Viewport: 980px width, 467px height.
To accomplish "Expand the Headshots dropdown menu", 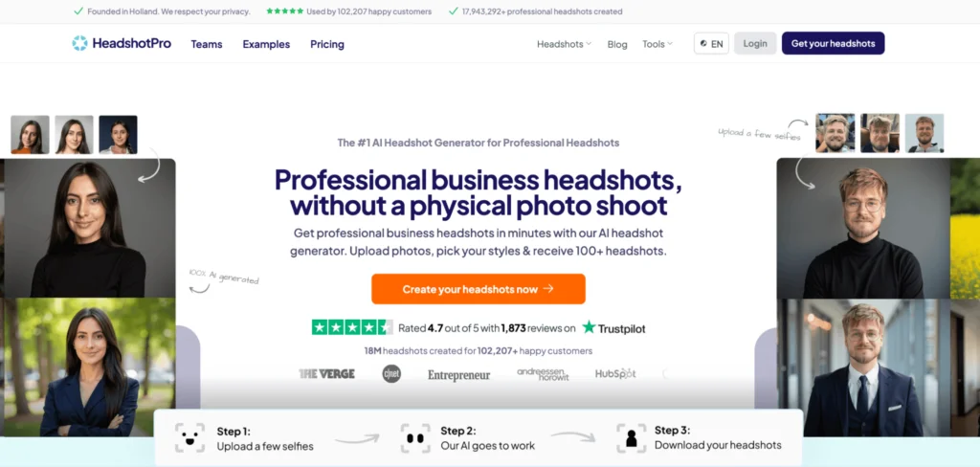I will pos(564,44).
